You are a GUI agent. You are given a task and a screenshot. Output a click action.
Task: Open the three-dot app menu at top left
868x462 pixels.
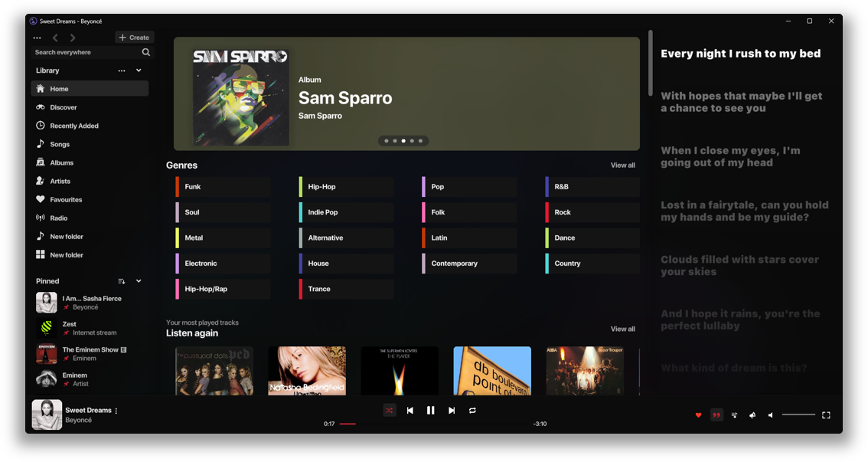[x=37, y=38]
